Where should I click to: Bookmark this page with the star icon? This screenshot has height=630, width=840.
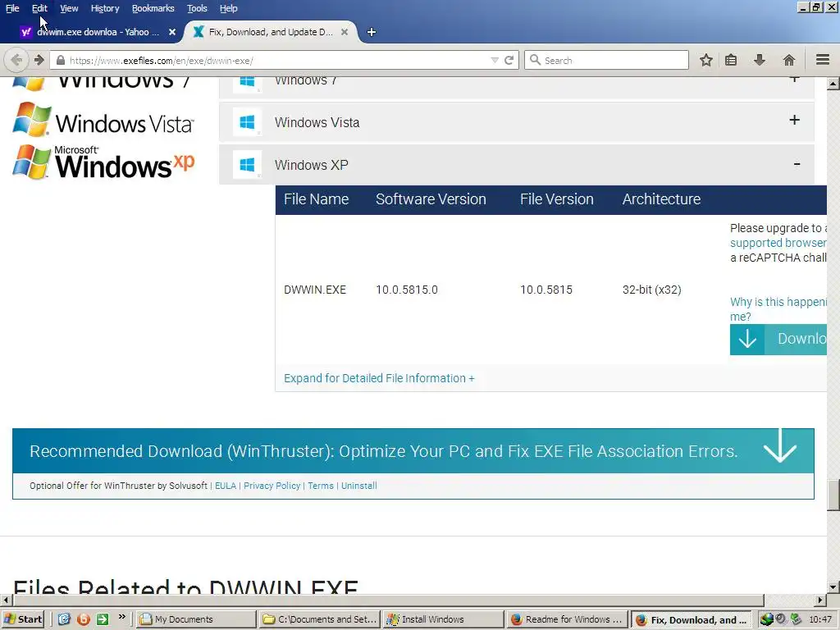pos(706,60)
